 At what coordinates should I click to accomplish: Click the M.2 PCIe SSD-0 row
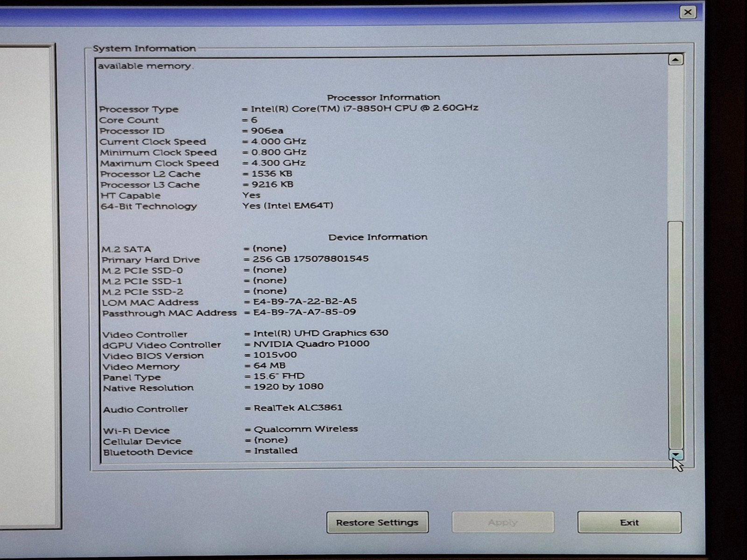coord(194,270)
